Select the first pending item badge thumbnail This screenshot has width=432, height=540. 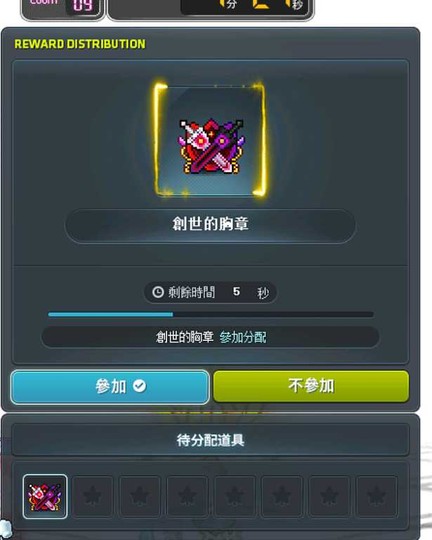[x=45, y=497]
